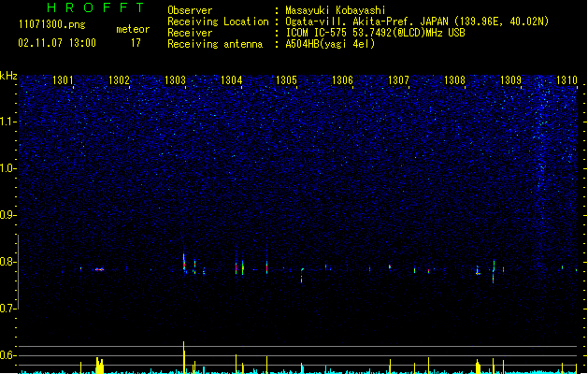Click the horizontal echo streak after 1301
588x374 pixels.
click(99, 269)
